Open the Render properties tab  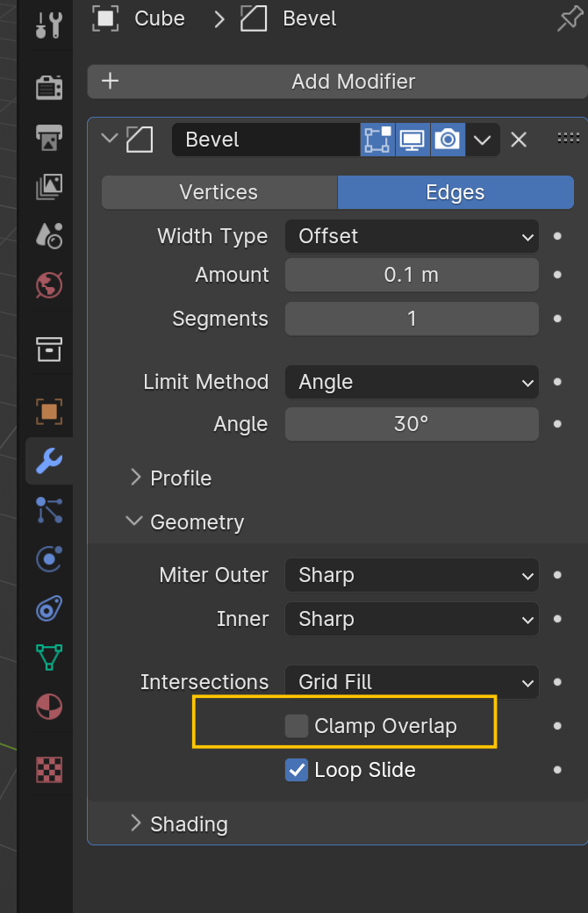point(49,87)
